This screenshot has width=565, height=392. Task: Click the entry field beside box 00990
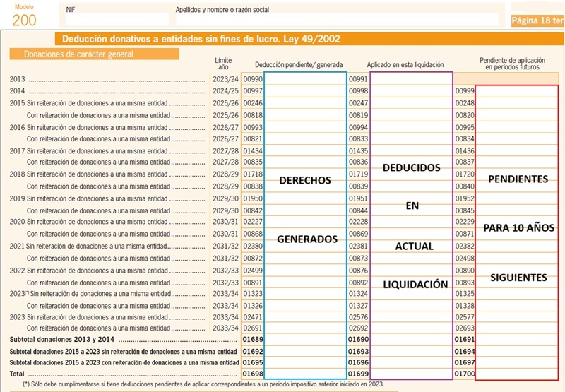click(306, 79)
